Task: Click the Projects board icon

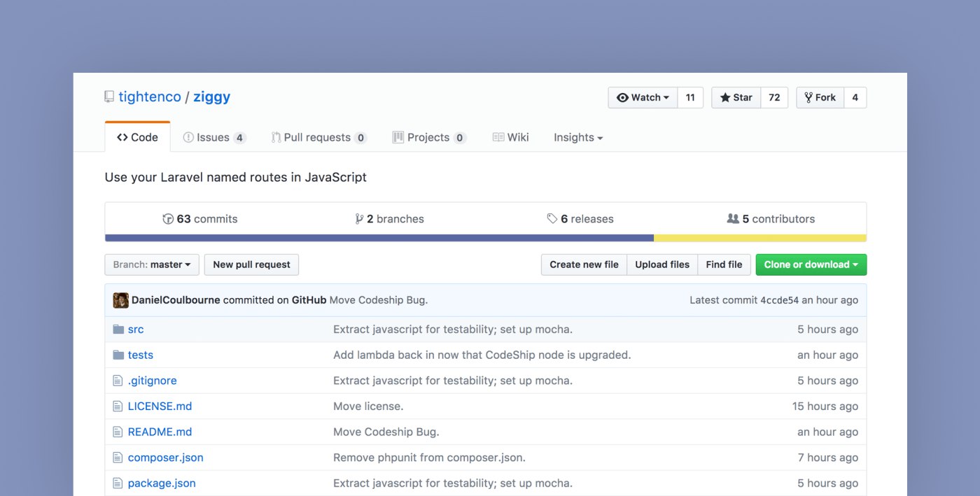Action: [x=398, y=137]
